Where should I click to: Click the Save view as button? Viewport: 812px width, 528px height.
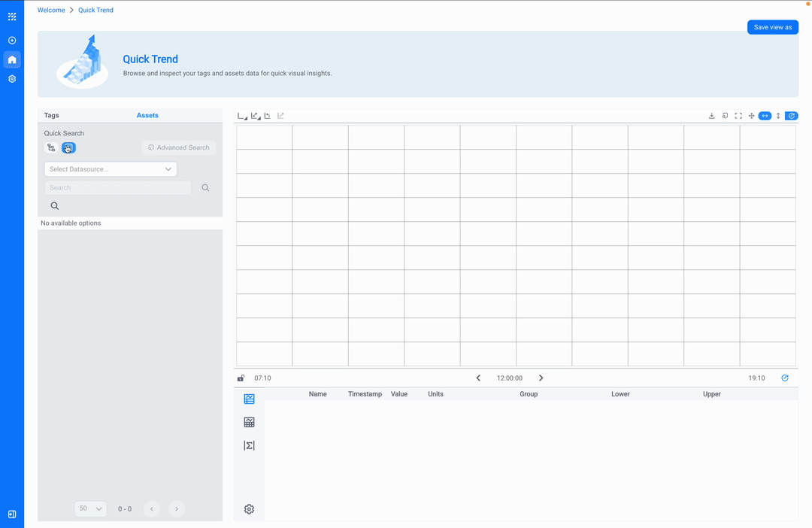pyautogui.click(x=772, y=27)
